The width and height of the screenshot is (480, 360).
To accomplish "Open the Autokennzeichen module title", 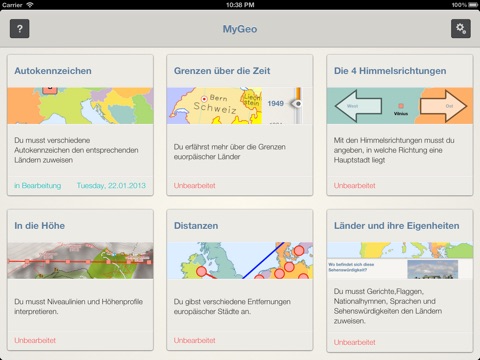I will click(53, 71).
